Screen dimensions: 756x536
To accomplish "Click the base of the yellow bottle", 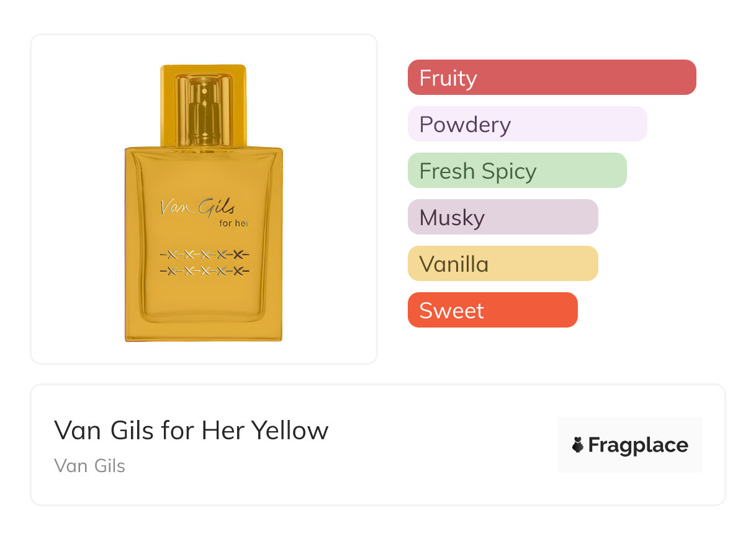I will (x=204, y=331).
